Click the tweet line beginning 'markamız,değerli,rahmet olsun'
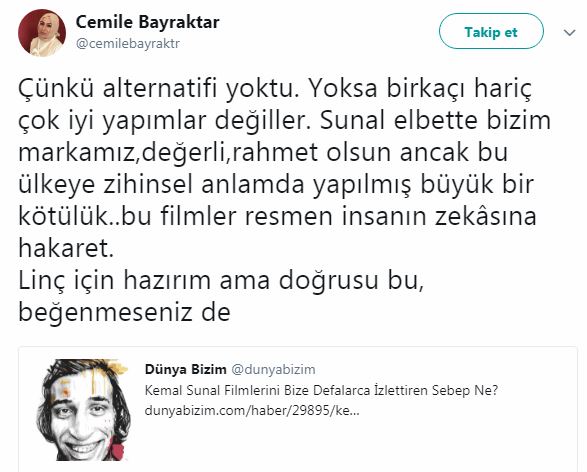587x472 pixels. click(x=263, y=153)
